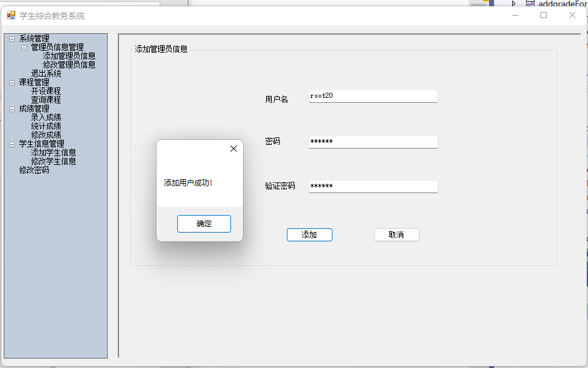Screen dimensions: 588x368
Task: Click the 学生综合教务系统 window app icon
Action: (x=11, y=16)
